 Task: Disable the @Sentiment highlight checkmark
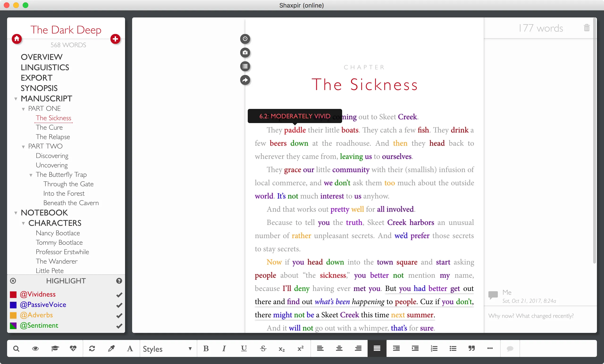[x=119, y=326]
